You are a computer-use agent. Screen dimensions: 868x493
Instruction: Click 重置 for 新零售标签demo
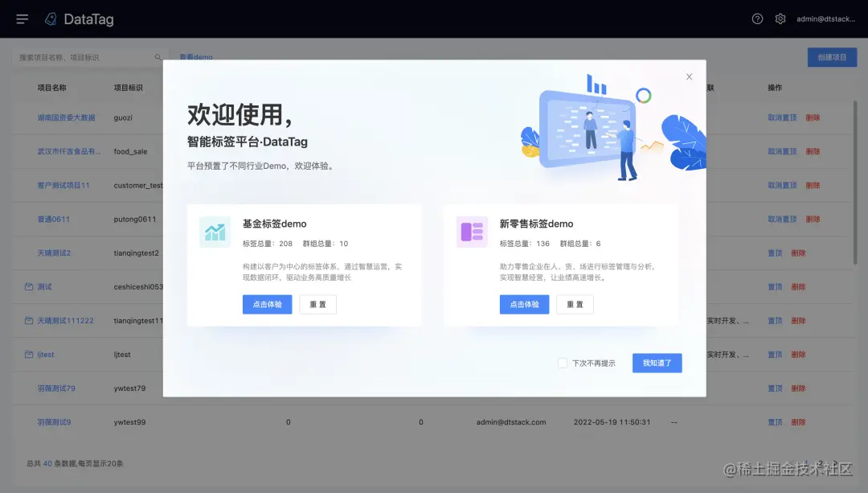point(575,304)
